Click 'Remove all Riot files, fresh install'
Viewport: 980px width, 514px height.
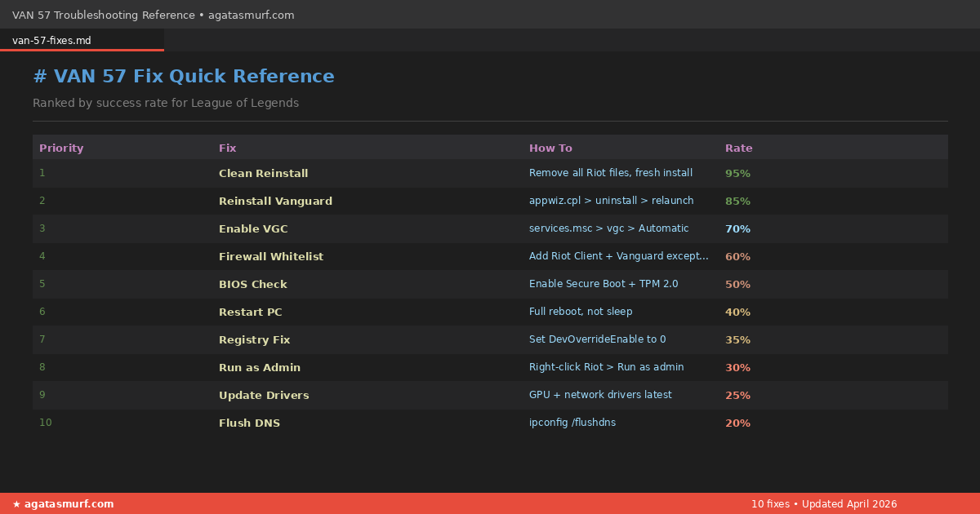point(611,173)
